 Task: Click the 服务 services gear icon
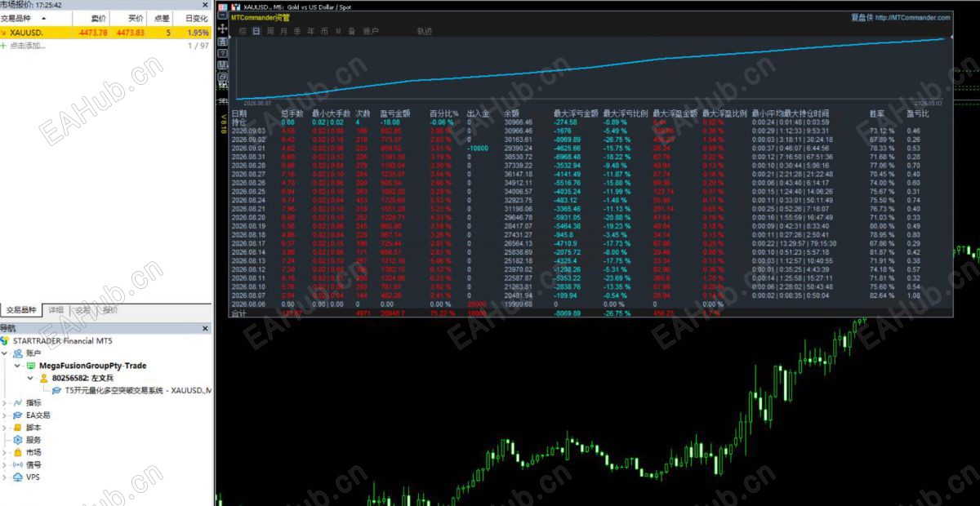coord(17,440)
